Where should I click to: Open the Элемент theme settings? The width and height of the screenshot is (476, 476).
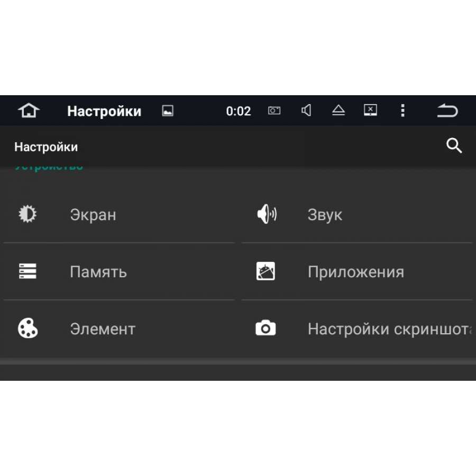119,328
